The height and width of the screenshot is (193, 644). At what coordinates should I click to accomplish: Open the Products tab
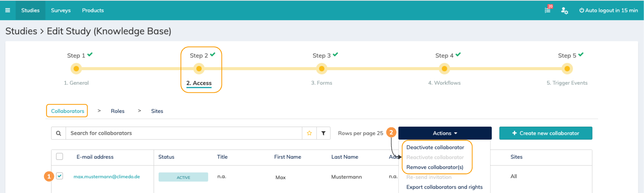point(93,10)
